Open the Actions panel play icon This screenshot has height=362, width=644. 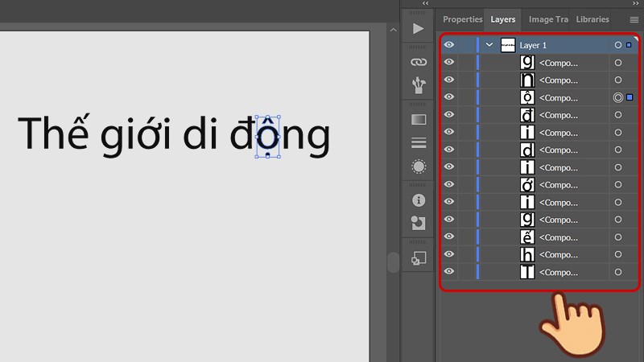tap(418, 28)
